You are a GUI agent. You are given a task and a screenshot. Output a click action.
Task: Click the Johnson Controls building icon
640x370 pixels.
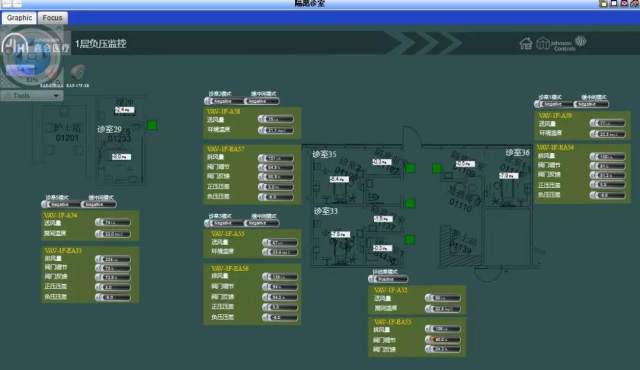(543, 43)
